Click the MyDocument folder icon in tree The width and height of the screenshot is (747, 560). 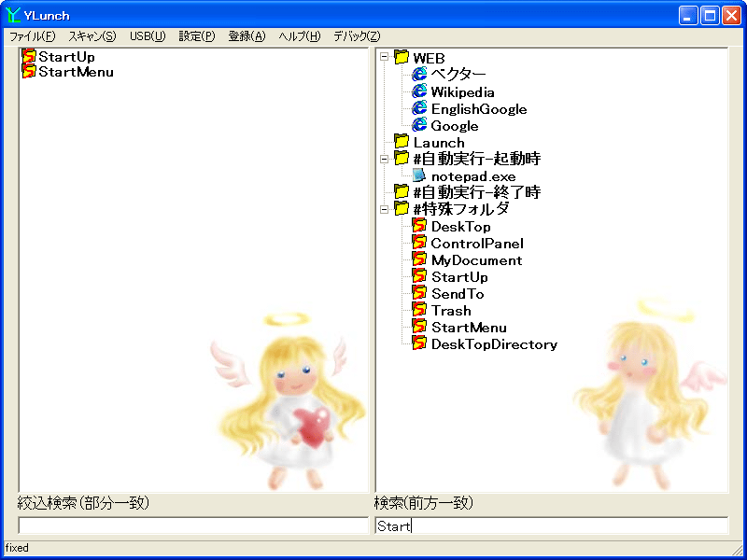(419, 259)
